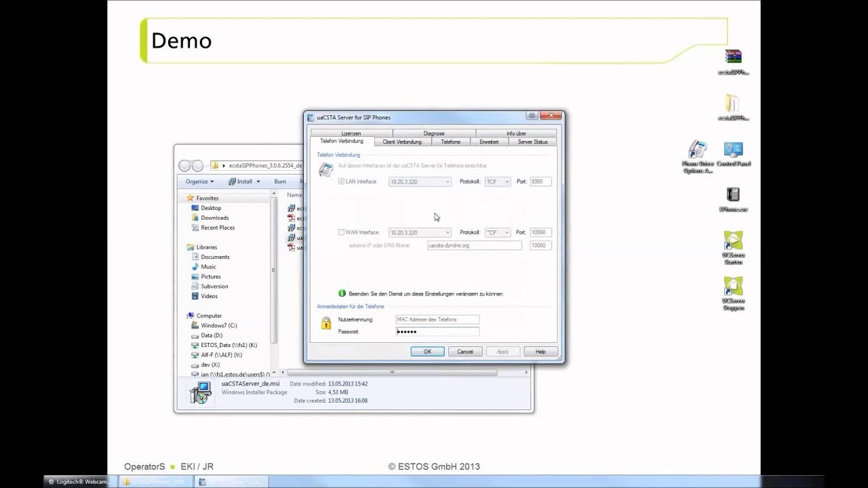Switch to the Client Verbindung tab
868x488 pixels.
(402, 142)
